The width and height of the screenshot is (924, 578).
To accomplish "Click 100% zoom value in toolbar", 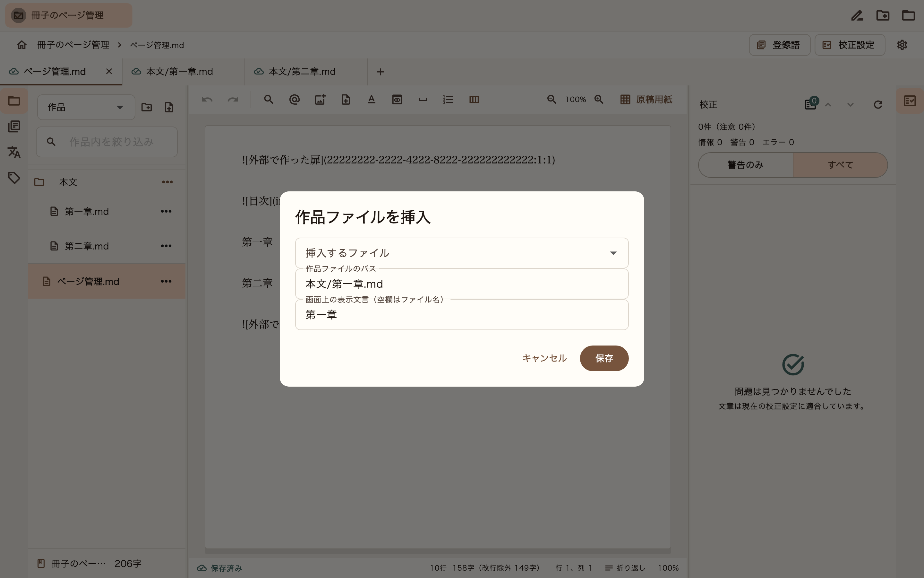I will [x=575, y=100].
